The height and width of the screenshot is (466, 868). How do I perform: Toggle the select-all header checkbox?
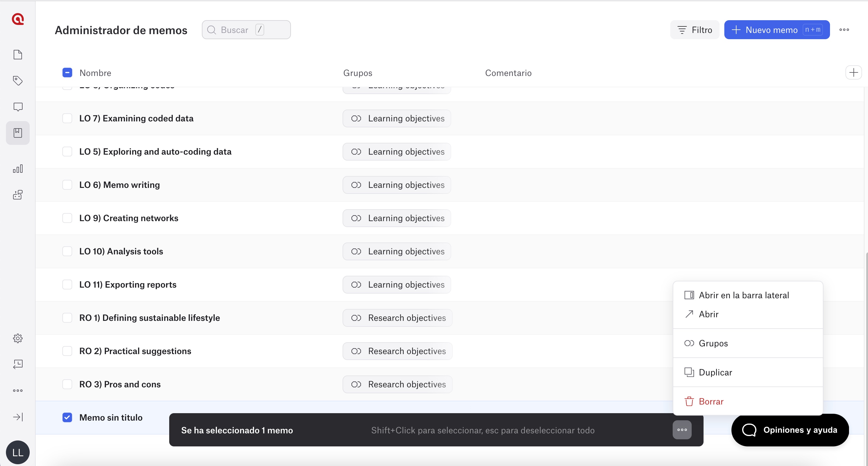point(67,72)
